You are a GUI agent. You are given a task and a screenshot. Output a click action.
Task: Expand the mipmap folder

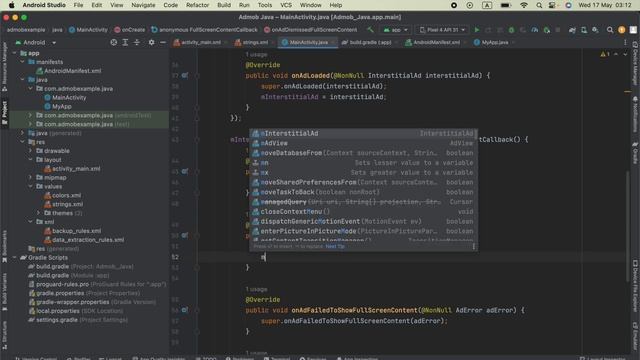click(30, 178)
